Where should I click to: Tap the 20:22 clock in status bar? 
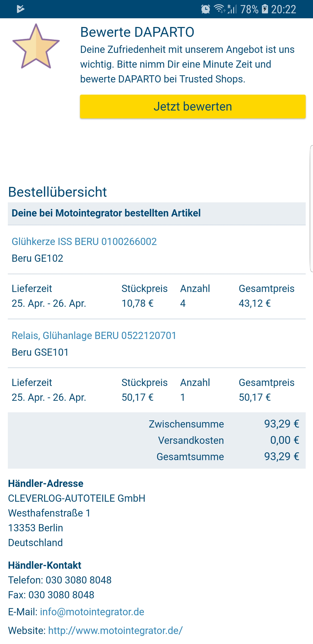pyautogui.click(x=283, y=9)
